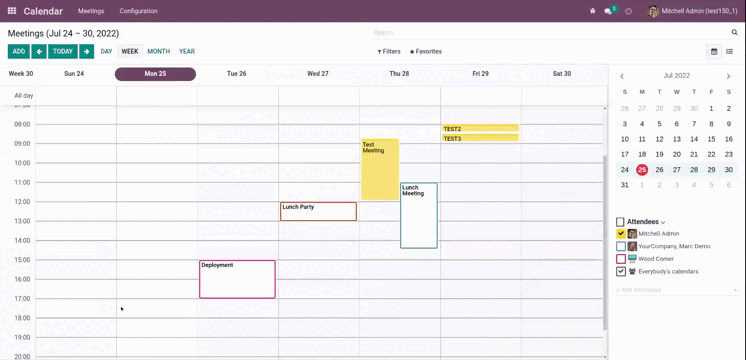Click the Jul 2022 mini calendar title
Viewport: 746px width, 360px height.
coord(677,76)
